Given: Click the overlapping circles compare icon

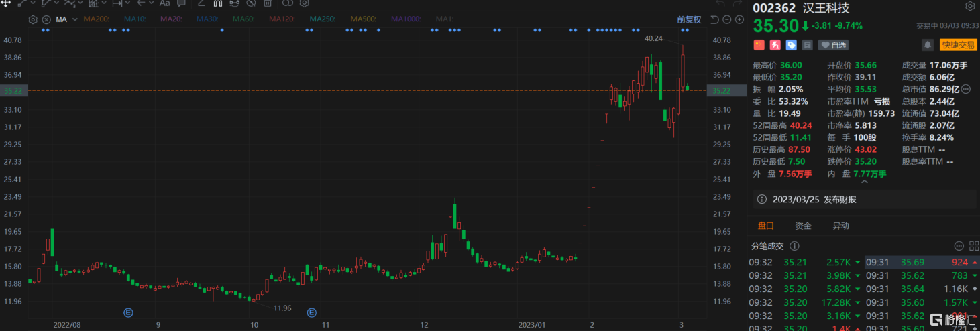Looking at the screenshot, I should (x=288, y=3).
